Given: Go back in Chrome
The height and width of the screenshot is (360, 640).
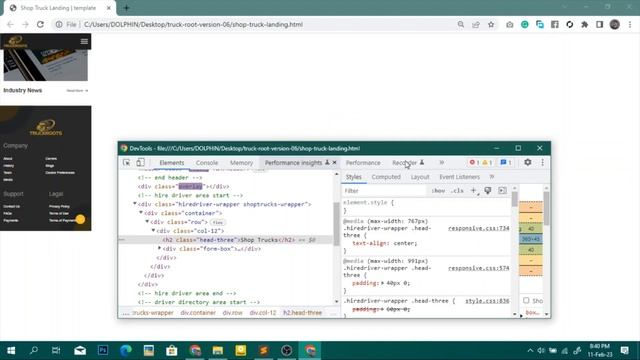Looking at the screenshot, I should coord(10,24).
